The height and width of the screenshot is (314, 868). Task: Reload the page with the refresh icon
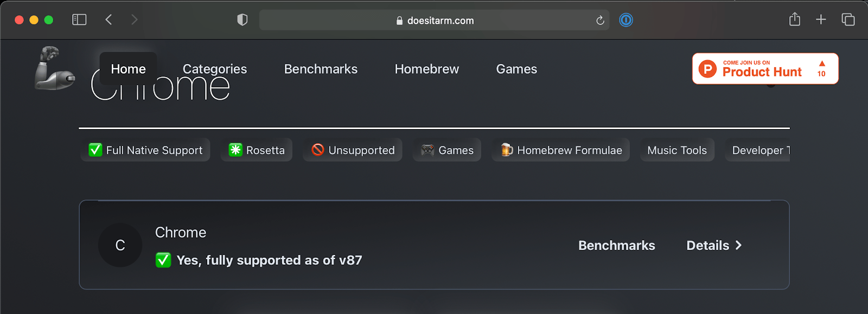click(600, 21)
